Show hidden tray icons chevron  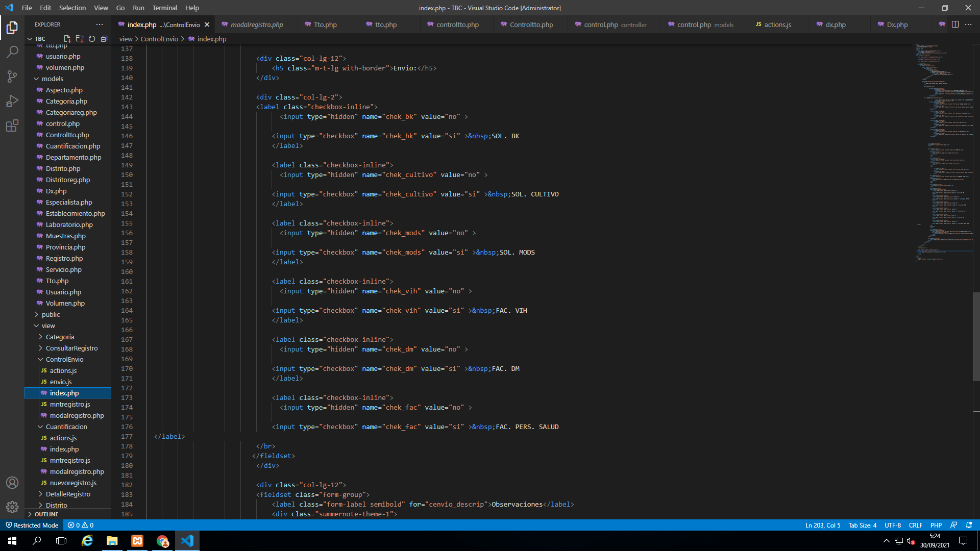point(886,541)
